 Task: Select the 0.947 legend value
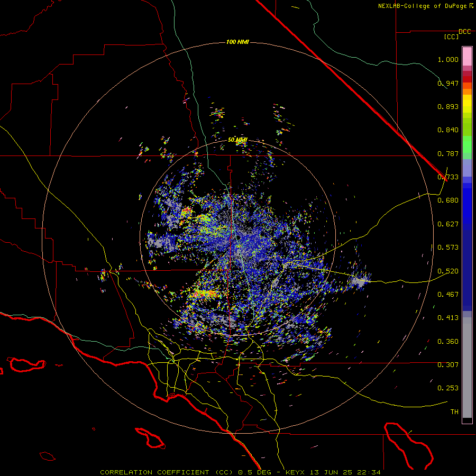(x=448, y=83)
